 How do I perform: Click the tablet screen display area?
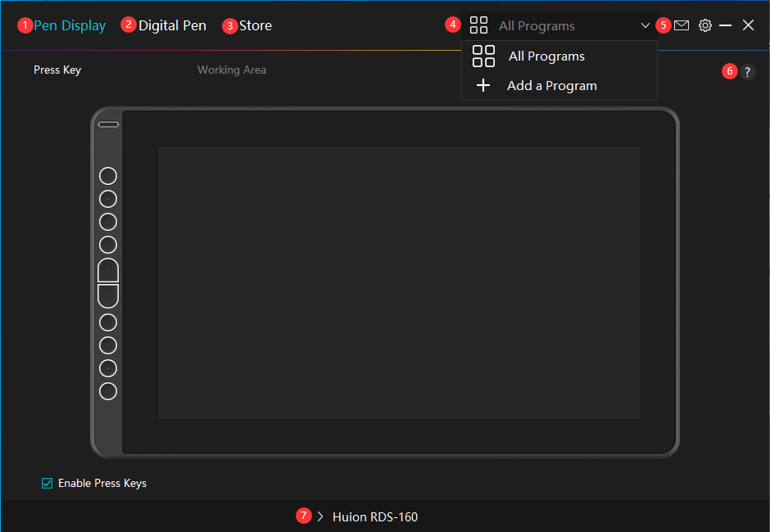pos(399,282)
